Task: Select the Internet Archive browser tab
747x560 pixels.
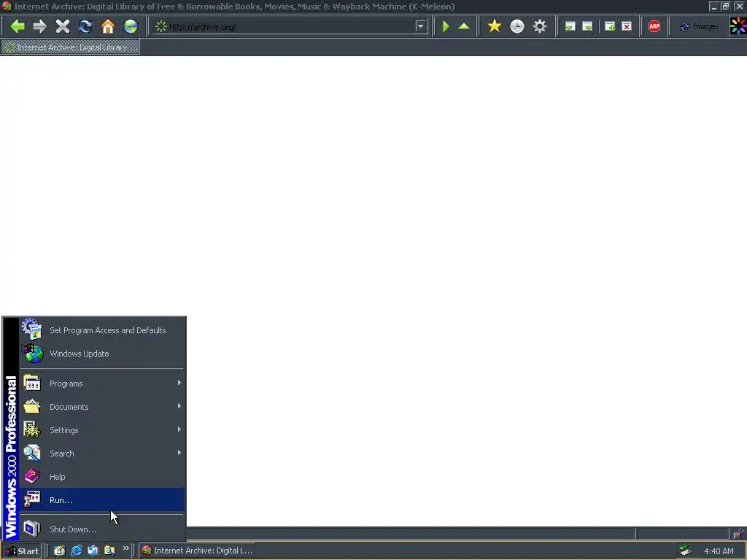Action: tap(71, 47)
